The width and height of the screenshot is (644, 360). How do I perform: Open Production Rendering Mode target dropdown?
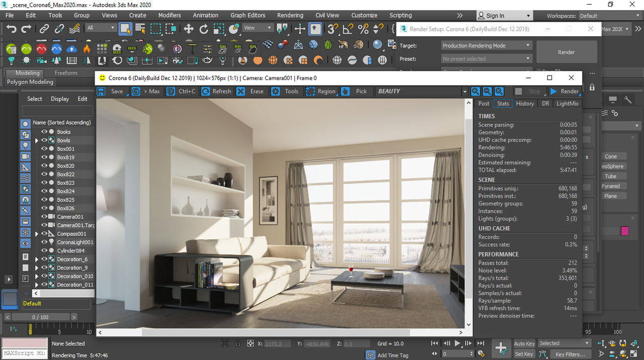tap(486, 45)
